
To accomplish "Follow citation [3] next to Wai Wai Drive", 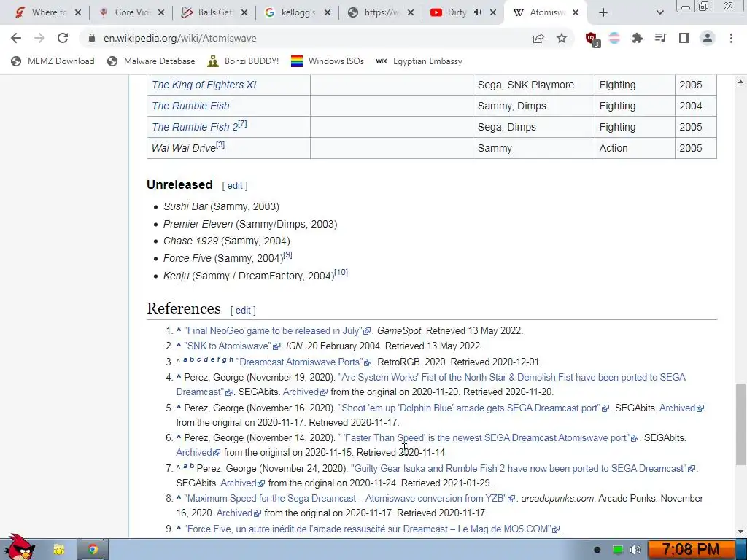I will [220, 144].
